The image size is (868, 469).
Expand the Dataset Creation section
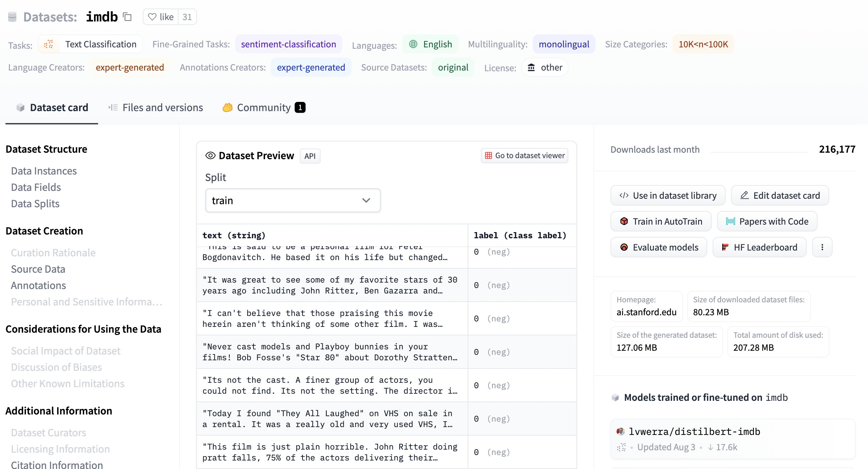coord(44,230)
